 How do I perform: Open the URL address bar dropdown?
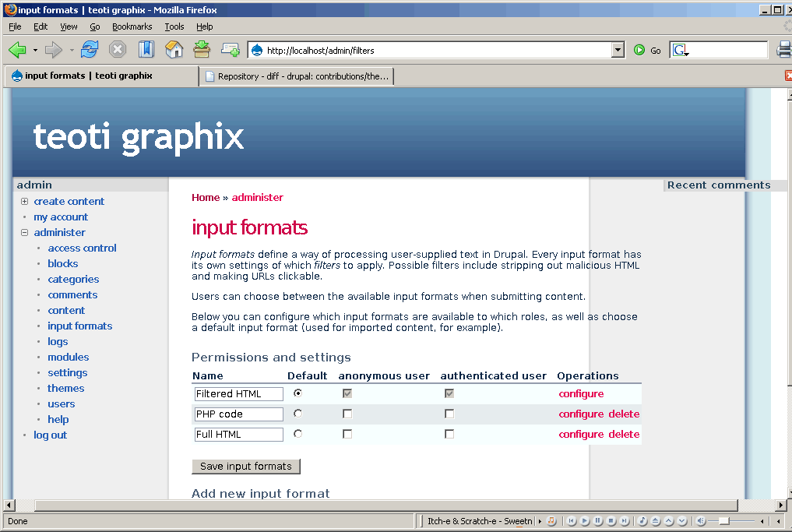(618, 51)
